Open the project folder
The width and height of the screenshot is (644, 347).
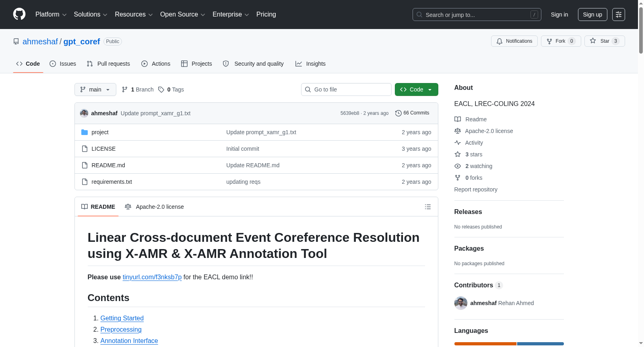coord(100,132)
